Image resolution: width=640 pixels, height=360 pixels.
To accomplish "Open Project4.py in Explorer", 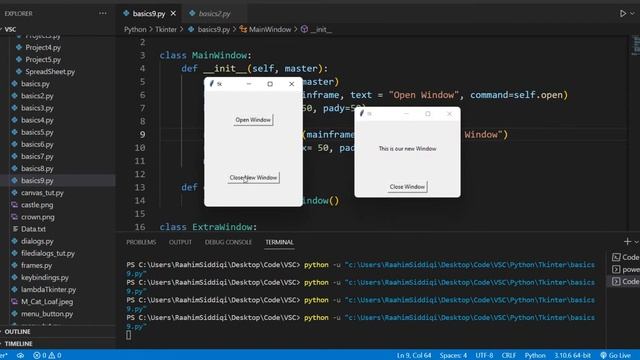I will [x=43, y=47].
